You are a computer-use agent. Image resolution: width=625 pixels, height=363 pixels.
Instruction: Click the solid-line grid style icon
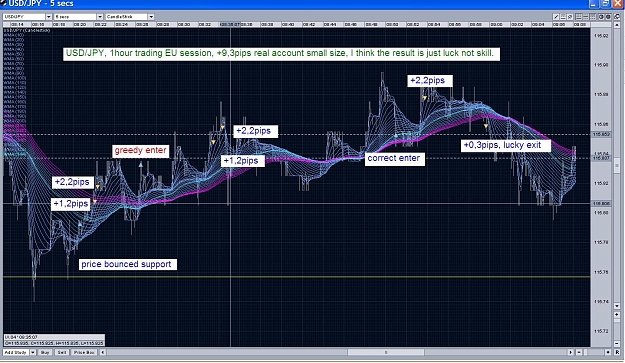pos(578,17)
